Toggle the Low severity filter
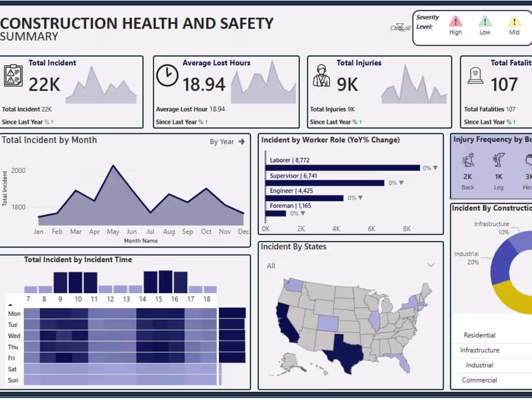The height and width of the screenshot is (399, 532). (x=484, y=22)
